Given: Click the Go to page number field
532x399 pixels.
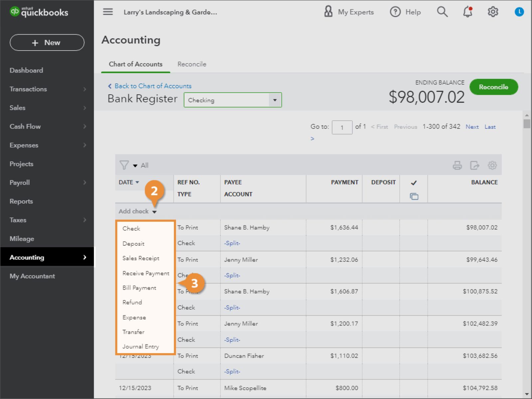Looking at the screenshot, I should (342, 127).
